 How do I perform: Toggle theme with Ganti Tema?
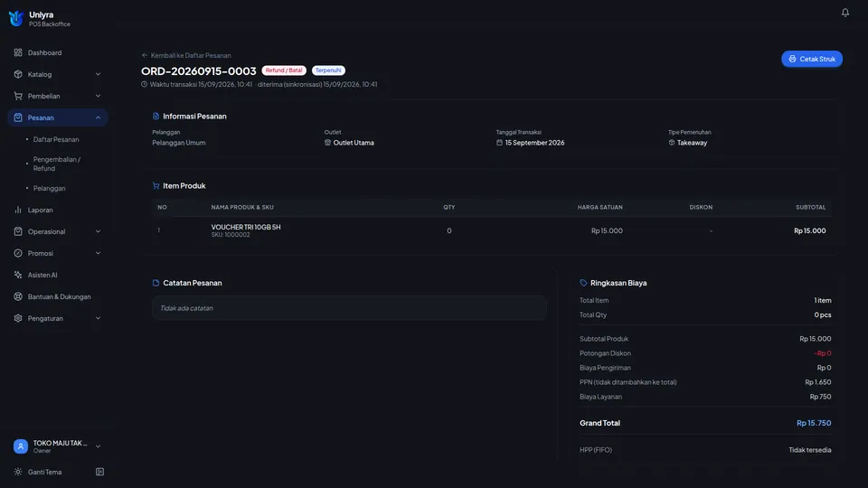pyautogui.click(x=45, y=472)
